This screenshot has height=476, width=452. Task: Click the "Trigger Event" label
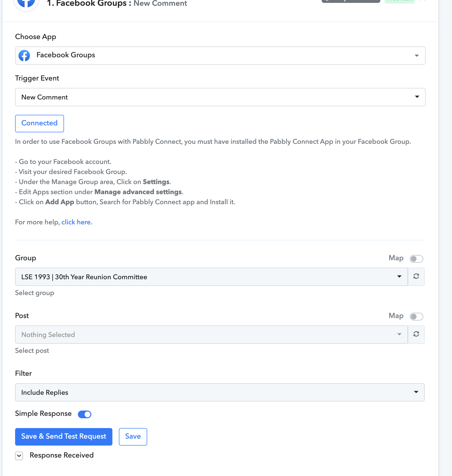pos(37,78)
